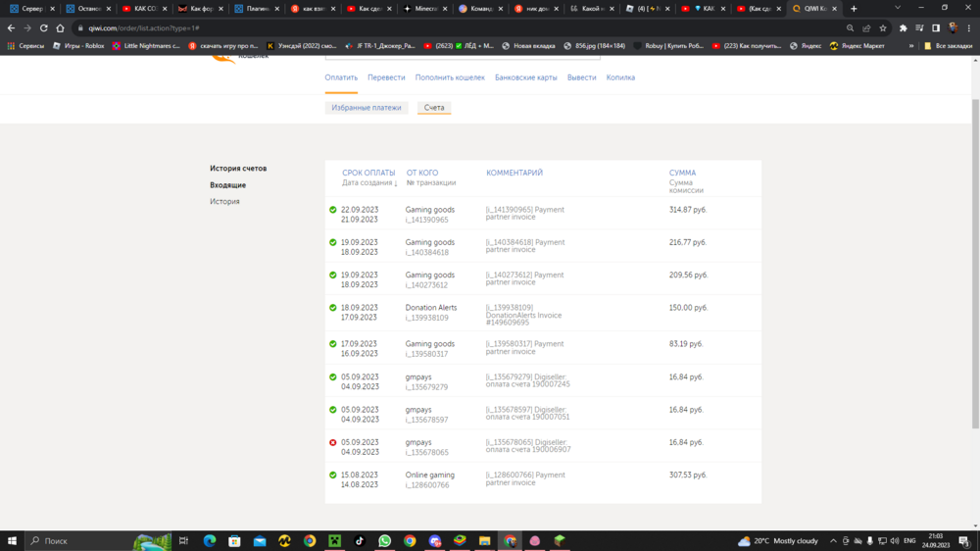Click green status icon of Donation Alerts invoice
The image size is (980, 551).
(332, 308)
